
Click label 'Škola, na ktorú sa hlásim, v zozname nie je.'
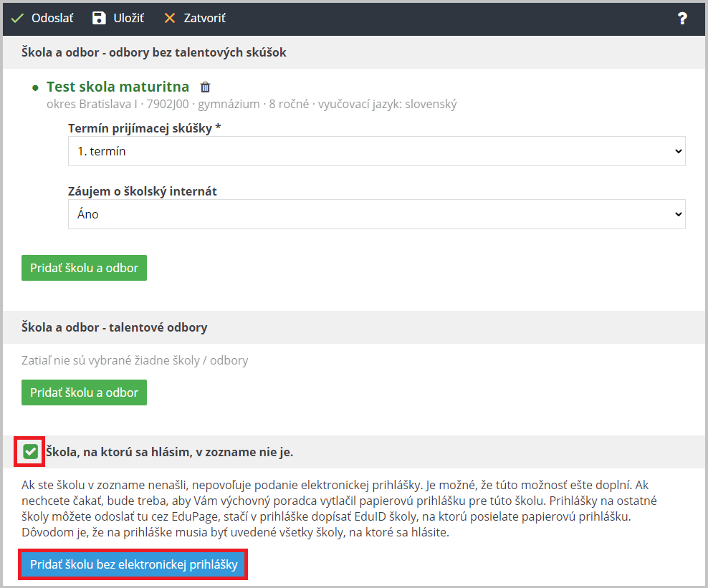(169, 452)
